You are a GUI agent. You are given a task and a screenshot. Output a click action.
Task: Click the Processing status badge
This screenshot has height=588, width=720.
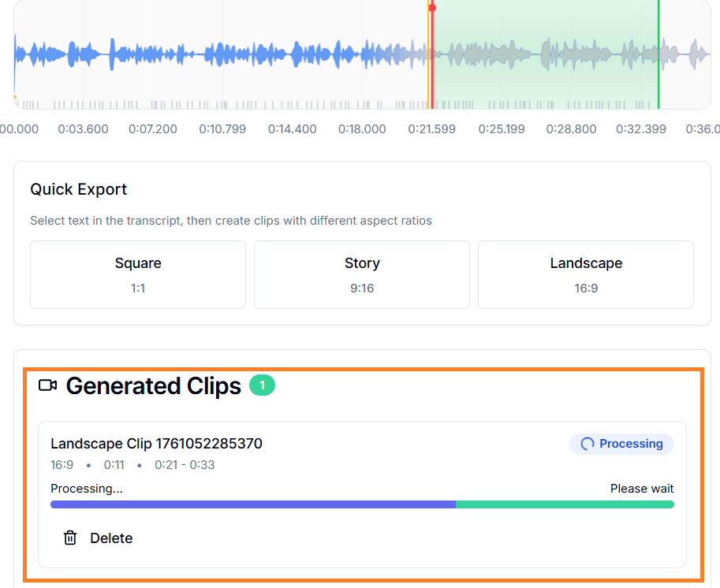pyautogui.click(x=621, y=444)
